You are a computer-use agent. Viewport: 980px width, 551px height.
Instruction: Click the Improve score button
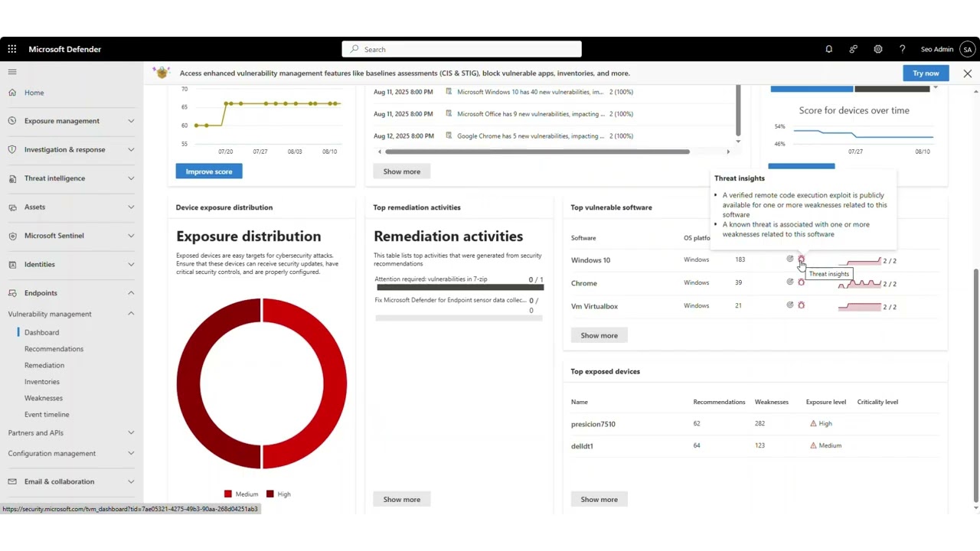pyautogui.click(x=209, y=171)
